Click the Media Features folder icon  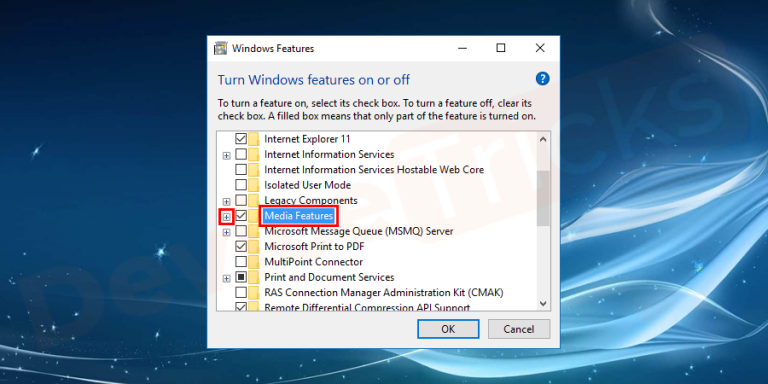click(254, 216)
